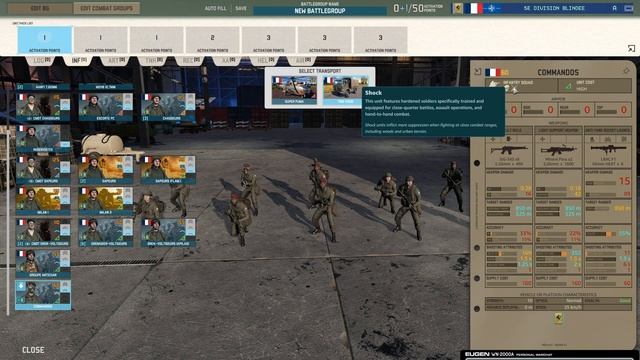
Task: Click the division emblem icon in top bar
Action: click(x=458, y=8)
